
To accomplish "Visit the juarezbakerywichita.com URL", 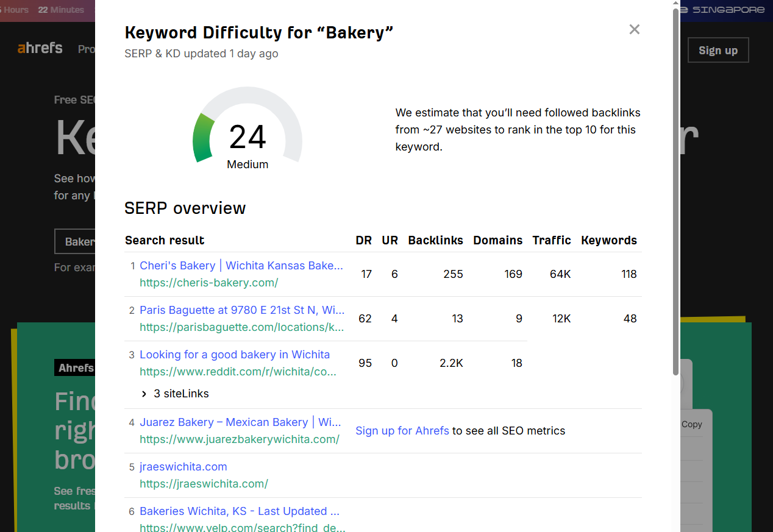I will point(240,439).
